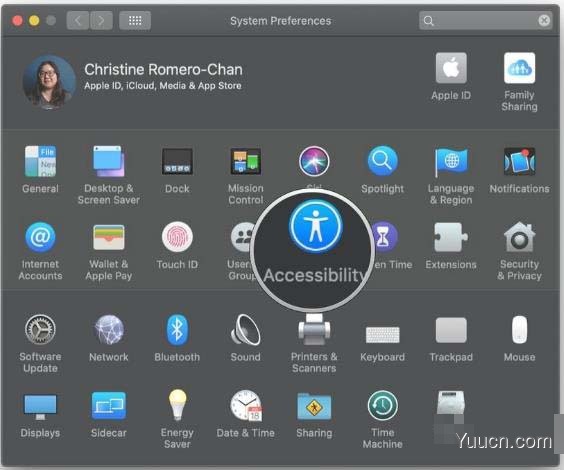Open Siri preferences icon
564x470 pixels.
(314, 161)
